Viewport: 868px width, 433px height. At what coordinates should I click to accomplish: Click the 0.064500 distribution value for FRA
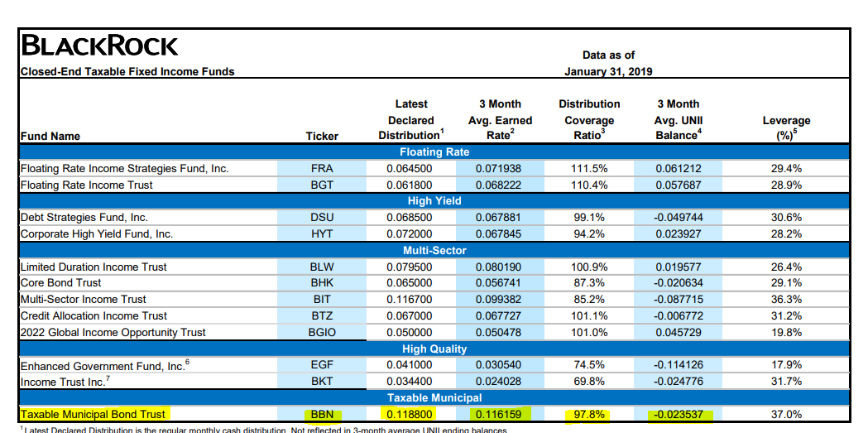[410, 168]
